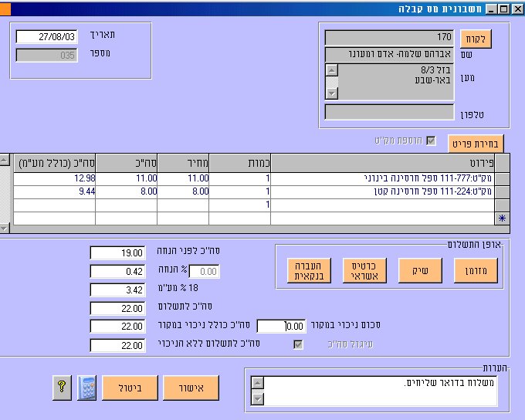This screenshot has height=420, width=525.
Task: Click the סה"כ לתשלום ללא הניכוי field
Action: tap(118, 345)
